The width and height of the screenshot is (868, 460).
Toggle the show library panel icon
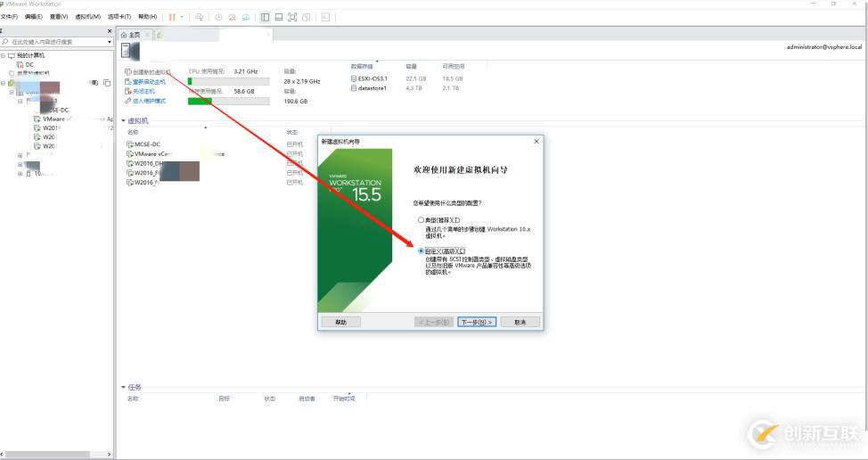[x=266, y=17]
